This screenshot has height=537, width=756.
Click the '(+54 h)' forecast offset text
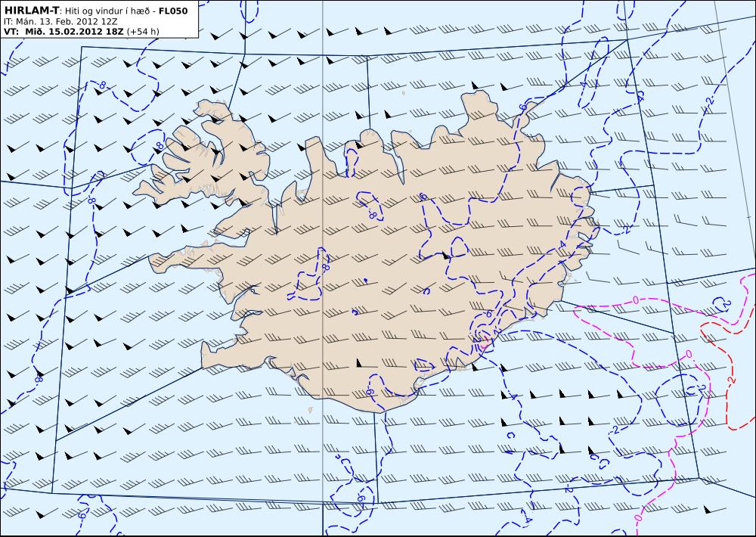click(143, 32)
